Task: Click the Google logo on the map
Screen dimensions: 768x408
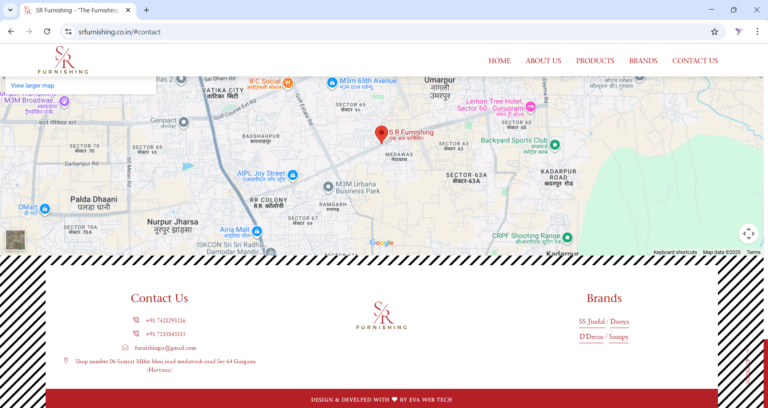Action: 382,243
